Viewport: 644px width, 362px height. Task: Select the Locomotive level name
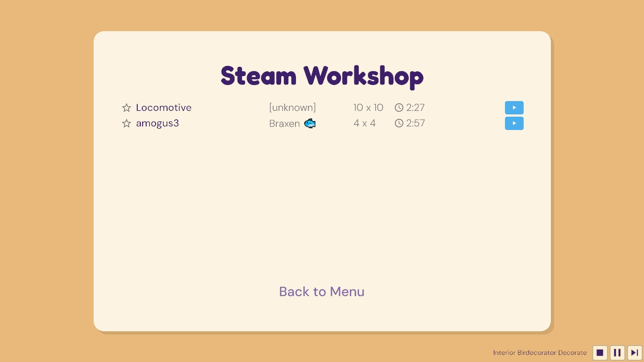point(164,108)
